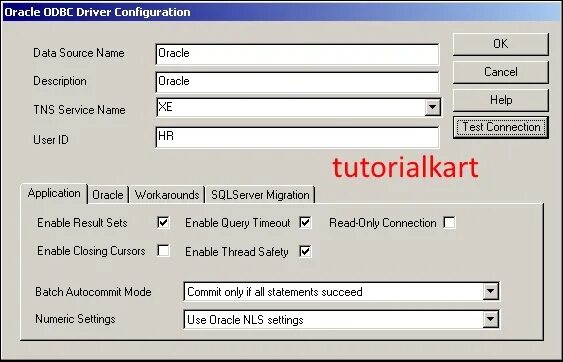Click into the Description text field
The width and height of the screenshot is (563, 362).
(297, 82)
